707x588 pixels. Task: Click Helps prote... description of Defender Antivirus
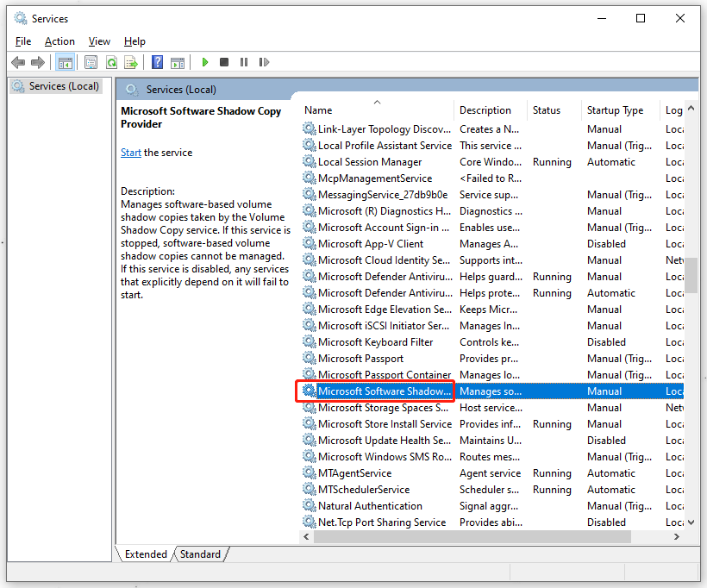[x=489, y=292]
